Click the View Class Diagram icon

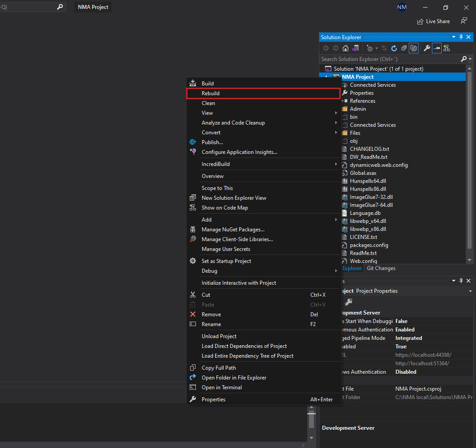[447, 48]
